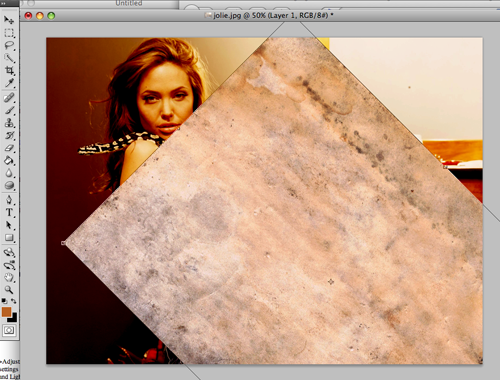Viewport: 500px width, 380px height.
Task: Select the Rectangular Marquee tool
Action: (x=9, y=33)
